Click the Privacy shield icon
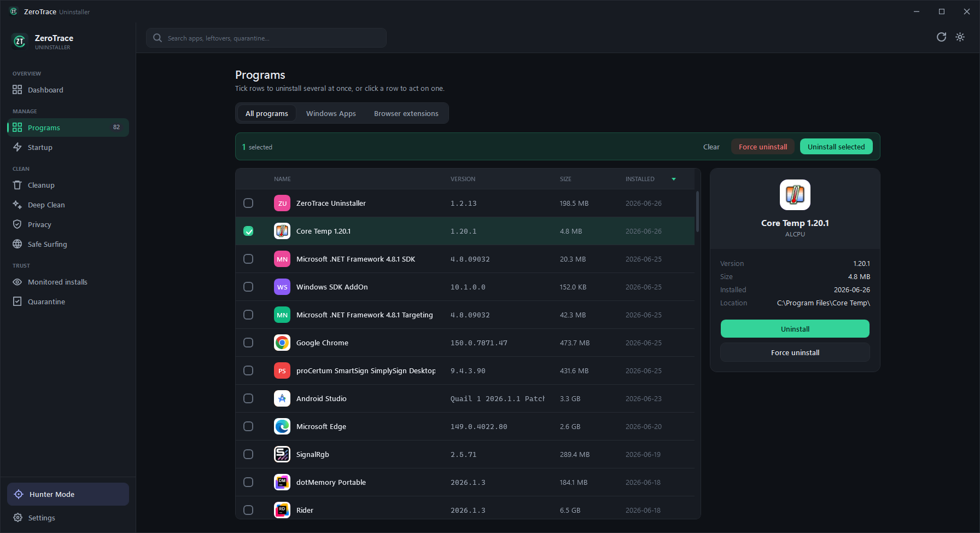 point(17,224)
